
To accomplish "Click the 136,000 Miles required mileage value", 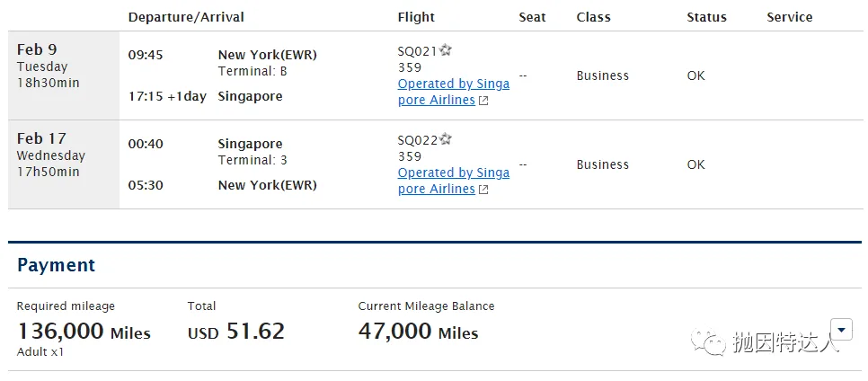I will tap(84, 332).
